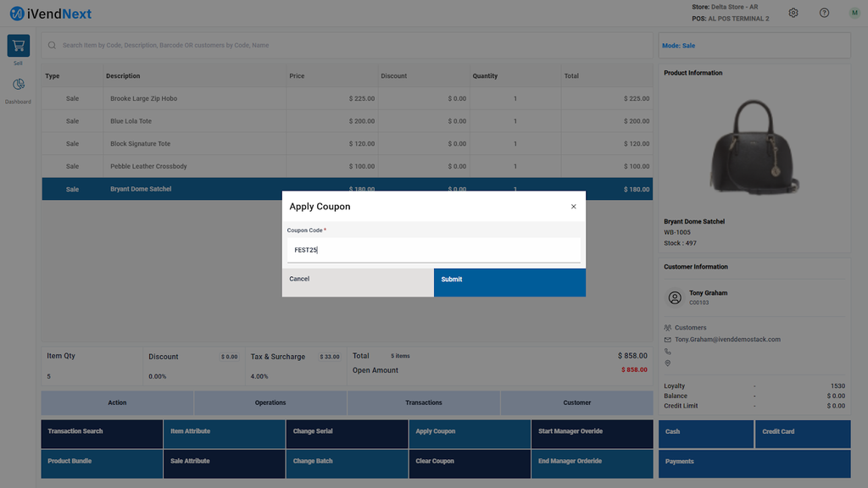This screenshot has height=488, width=868.
Task: Choose Credit Card payment
Action: (802, 434)
